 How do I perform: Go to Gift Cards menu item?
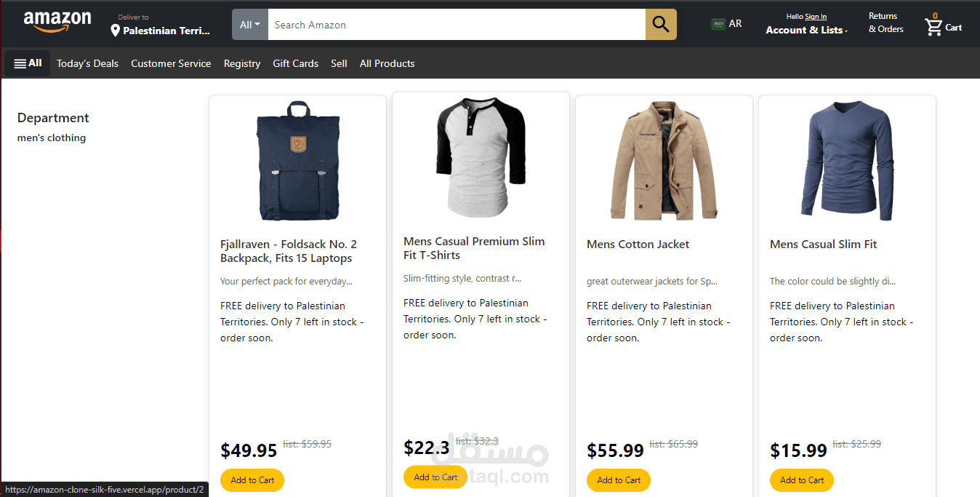point(295,63)
